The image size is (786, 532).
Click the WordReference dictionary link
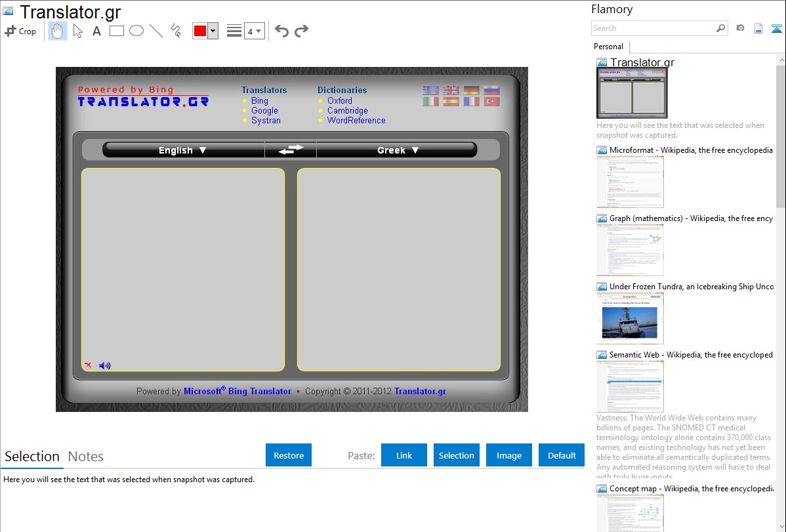pyautogui.click(x=356, y=120)
